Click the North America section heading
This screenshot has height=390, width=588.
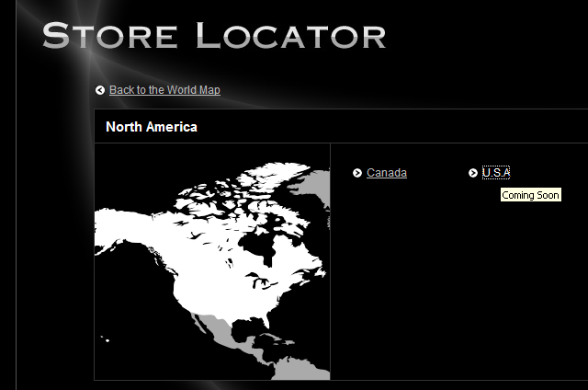151,127
